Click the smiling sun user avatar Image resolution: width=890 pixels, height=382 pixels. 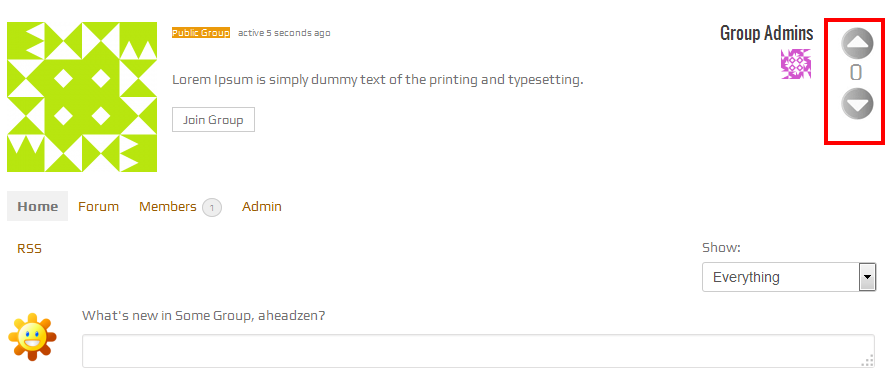pos(32,337)
